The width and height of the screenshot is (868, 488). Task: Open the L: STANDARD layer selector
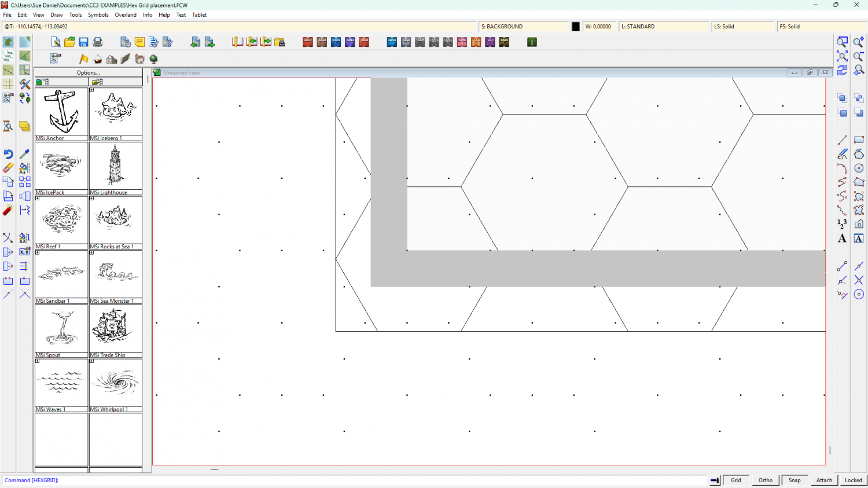(x=664, y=27)
